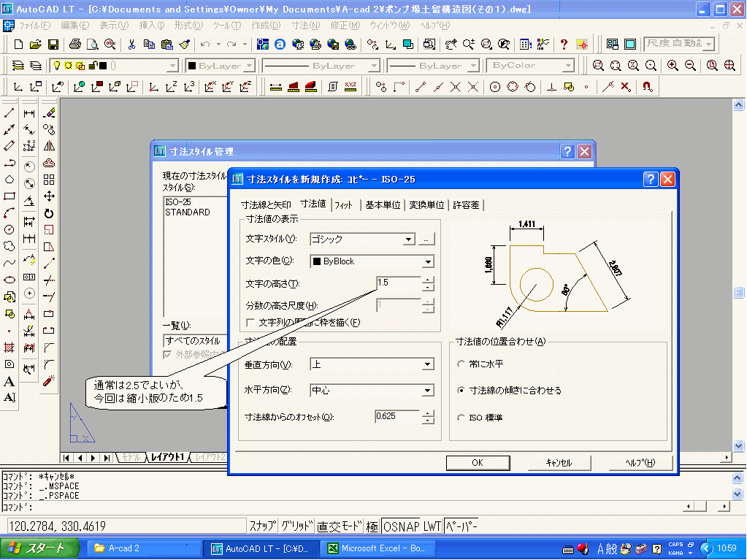Pick the Move tool
Screen dimensions: 747x560
[x=49, y=196]
